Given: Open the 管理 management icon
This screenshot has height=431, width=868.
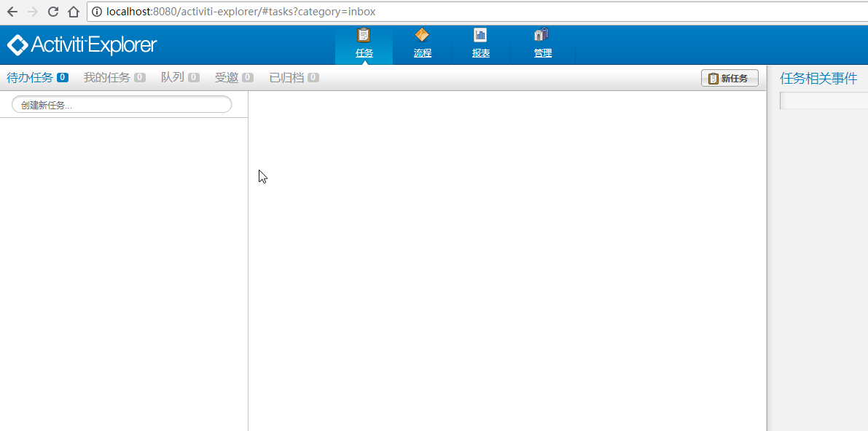Looking at the screenshot, I should (541, 36).
